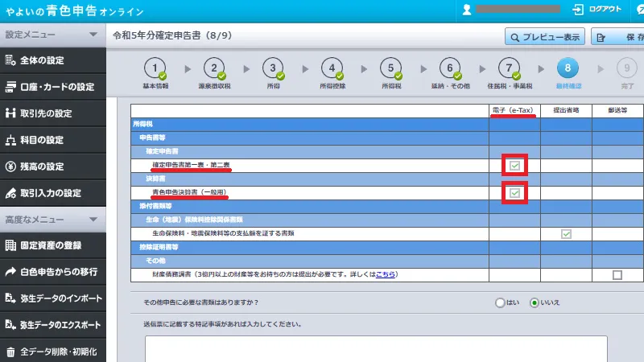Viewport: 644px width, 362px height.
Task: Click the user profile icon in header
Action: tap(467, 10)
